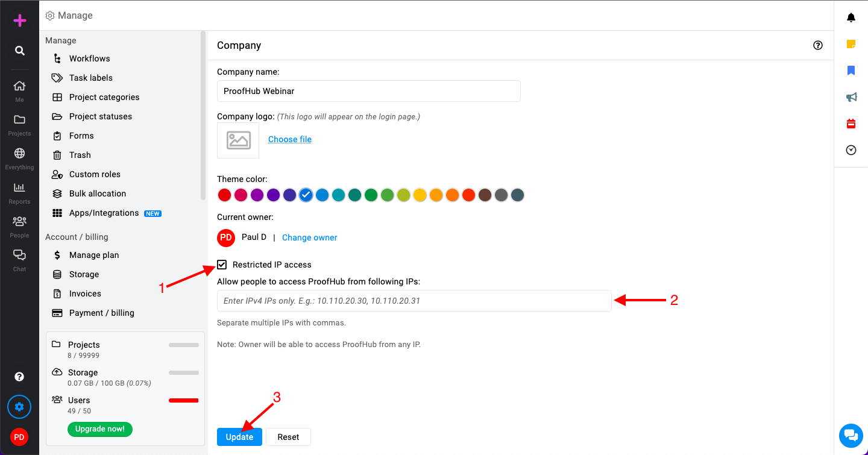Click the pink plus quick-add icon
Screen dimensions: 868x455
pyautogui.click(x=20, y=20)
